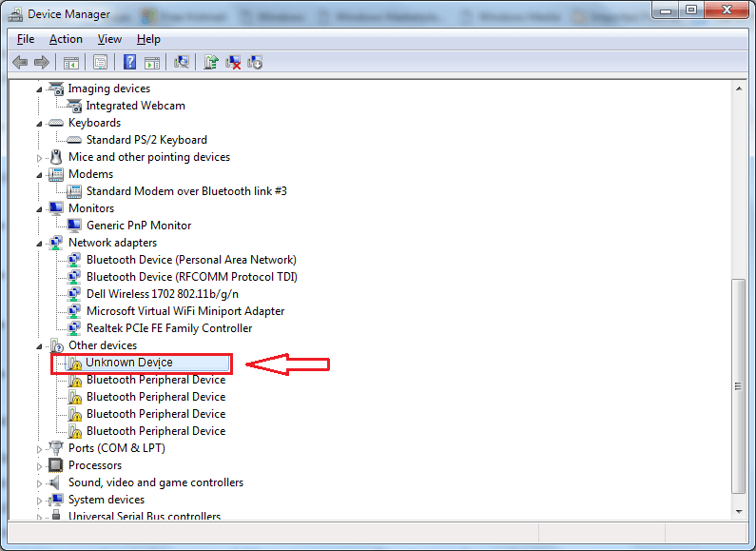Click the scrollbar up arrow

click(x=739, y=89)
